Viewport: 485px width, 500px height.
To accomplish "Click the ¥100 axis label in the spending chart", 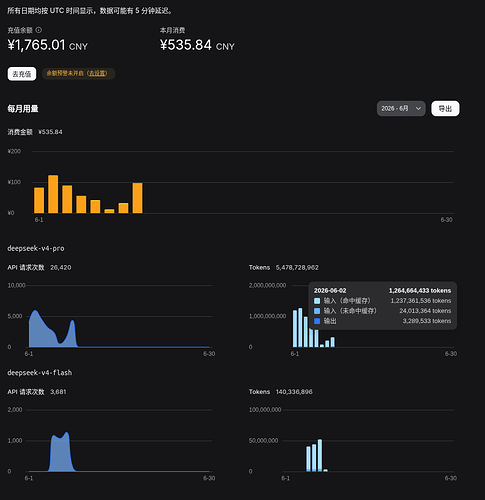I will click(14, 182).
